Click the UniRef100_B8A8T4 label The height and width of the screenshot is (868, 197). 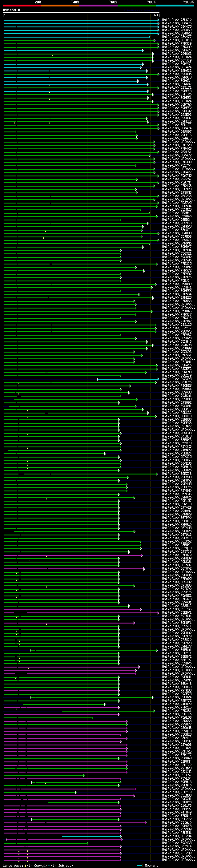coord(177,230)
